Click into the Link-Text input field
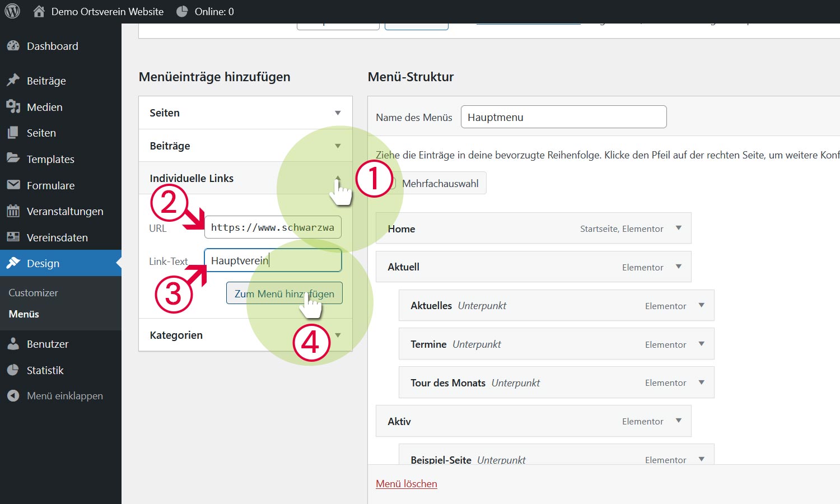The width and height of the screenshot is (840, 504). 273,260
